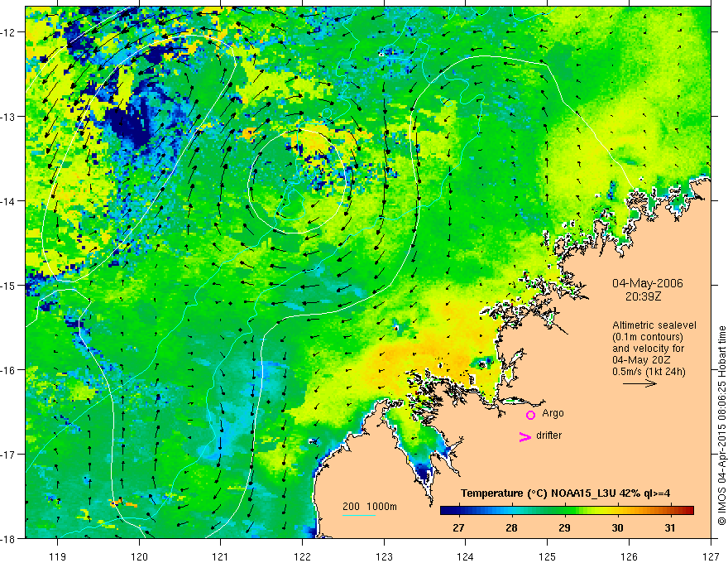Click the drifter legend label
The width and height of the screenshot is (728, 563).
pyautogui.click(x=548, y=435)
